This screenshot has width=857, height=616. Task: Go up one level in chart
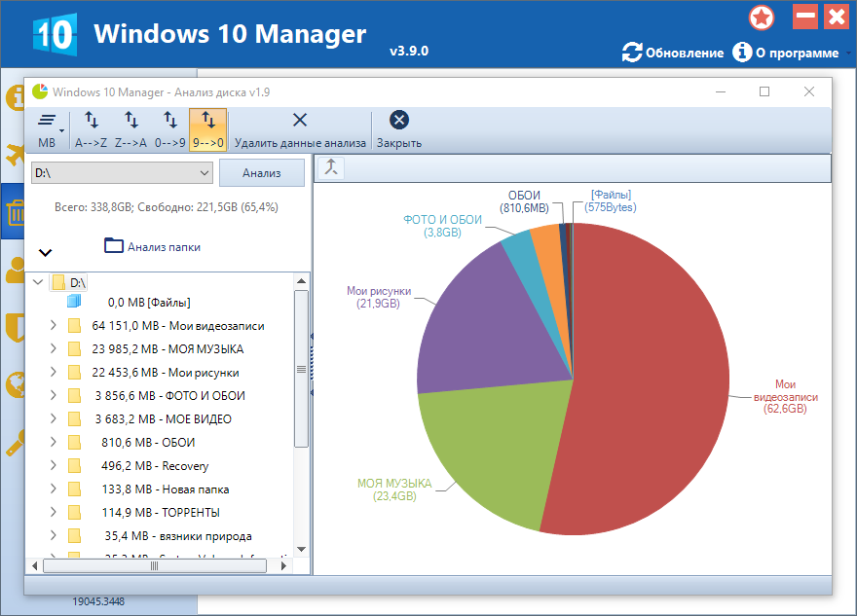(331, 167)
